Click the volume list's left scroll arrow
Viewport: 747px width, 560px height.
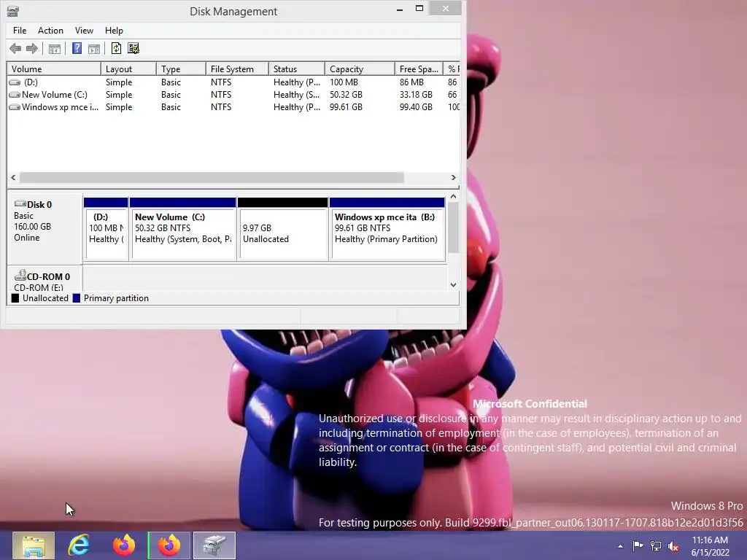pyautogui.click(x=13, y=178)
